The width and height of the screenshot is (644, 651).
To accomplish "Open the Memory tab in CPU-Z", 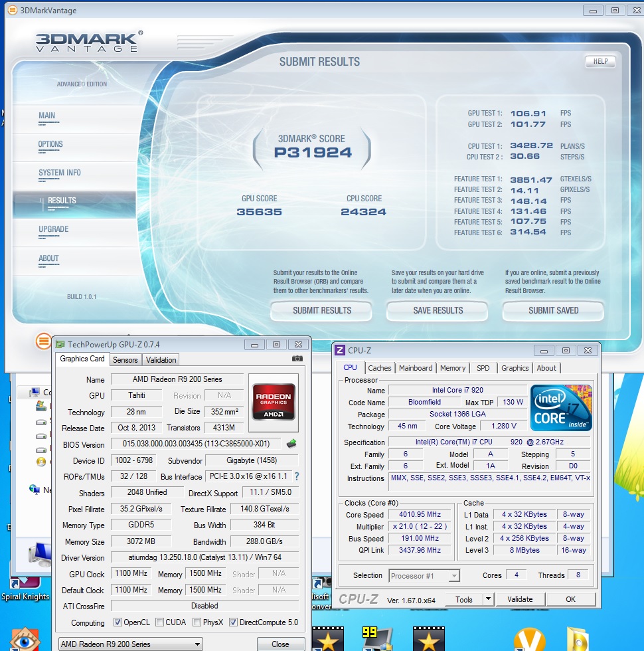I will click(x=453, y=368).
